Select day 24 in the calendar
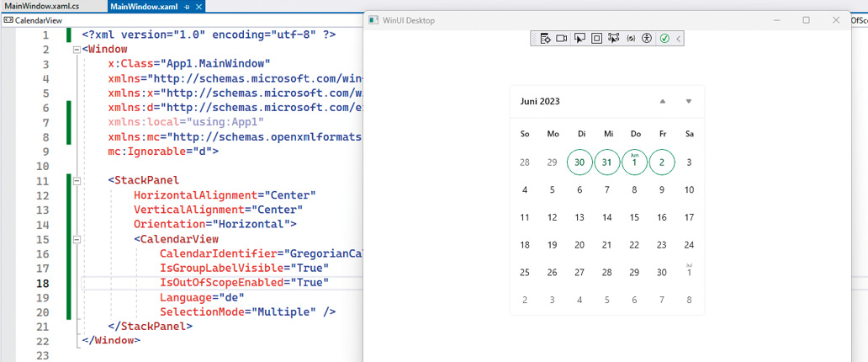The height and width of the screenshot is (362, 868). coord(689,244)
